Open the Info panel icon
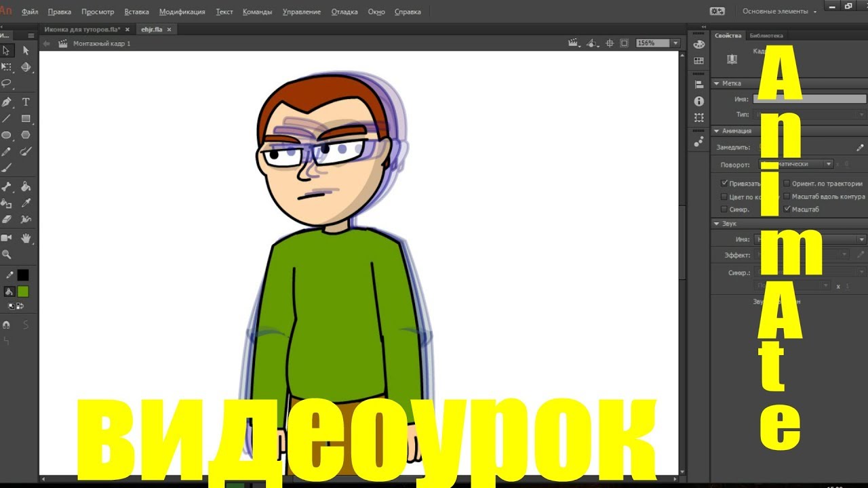868x488 pixels. click(699, 101)
